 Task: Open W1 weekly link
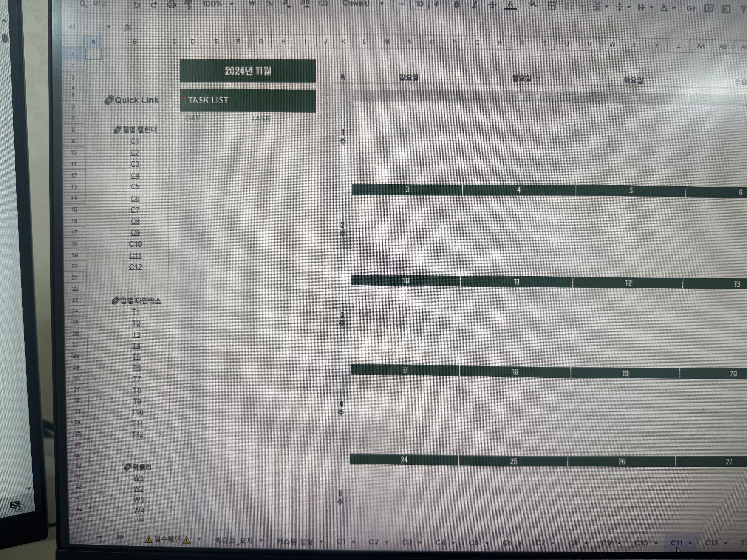[138, 478]
